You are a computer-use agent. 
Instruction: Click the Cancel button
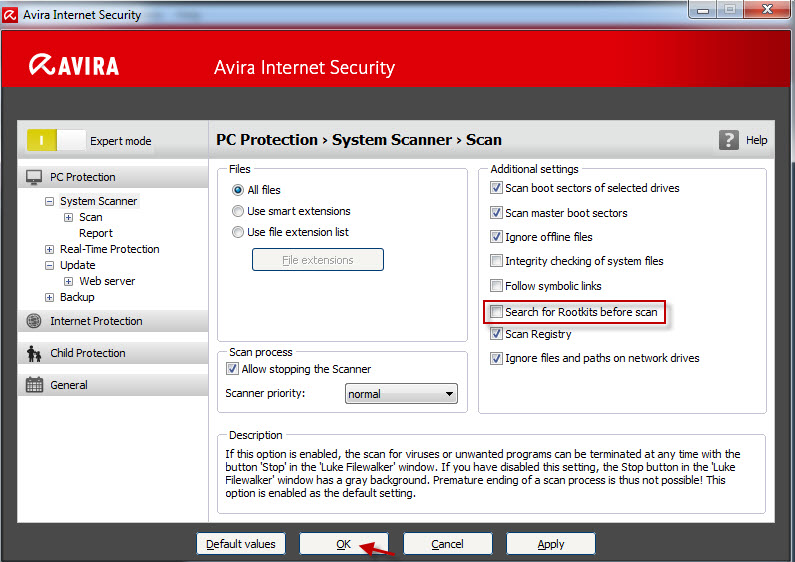pos(447,544)
